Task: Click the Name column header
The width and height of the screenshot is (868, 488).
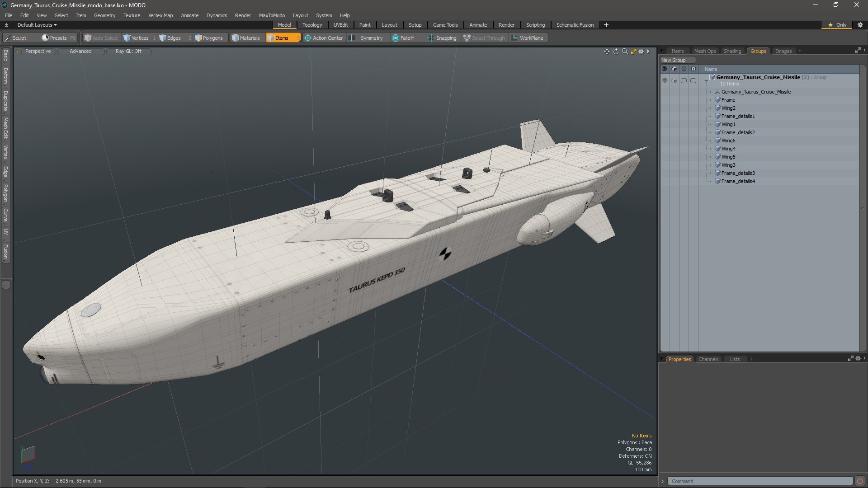Action: tap(711, 69)
